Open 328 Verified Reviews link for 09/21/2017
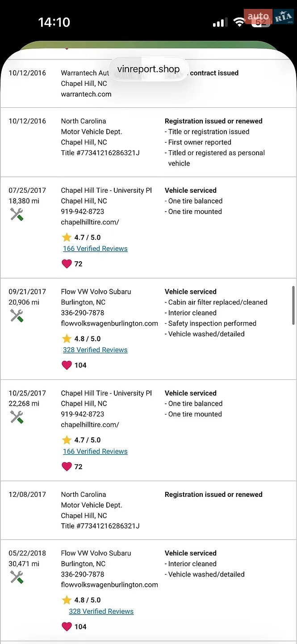Screen dimensions: 297x644 (x=95, y=350)
